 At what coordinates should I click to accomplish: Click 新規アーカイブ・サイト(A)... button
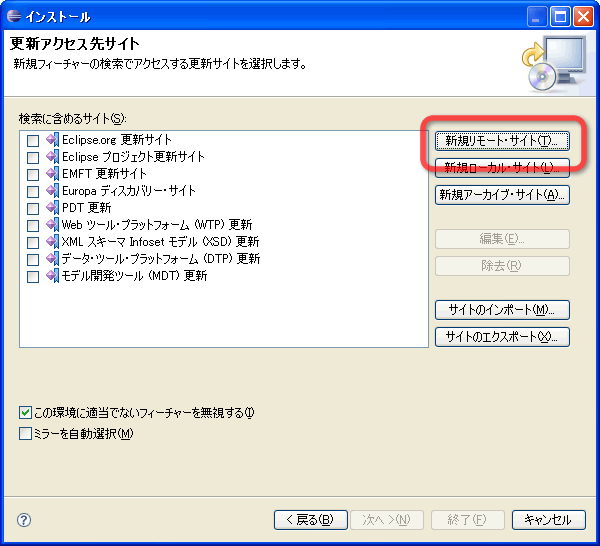(x=502, y=195)
